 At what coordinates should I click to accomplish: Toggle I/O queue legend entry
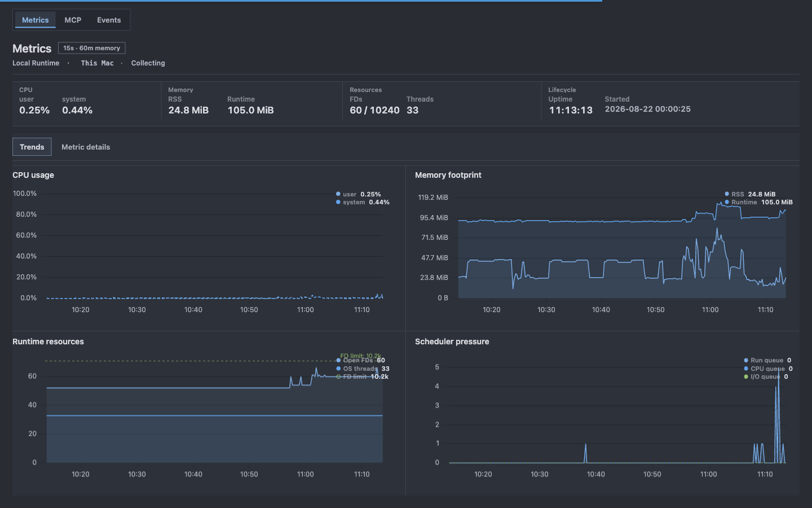coord(766,376)
